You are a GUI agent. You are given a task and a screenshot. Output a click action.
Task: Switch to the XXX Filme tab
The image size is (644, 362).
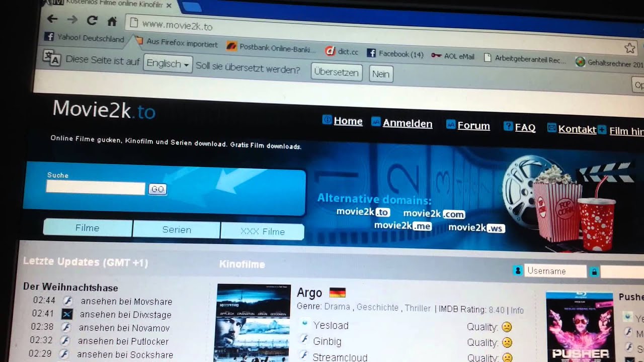click(263, 231)
